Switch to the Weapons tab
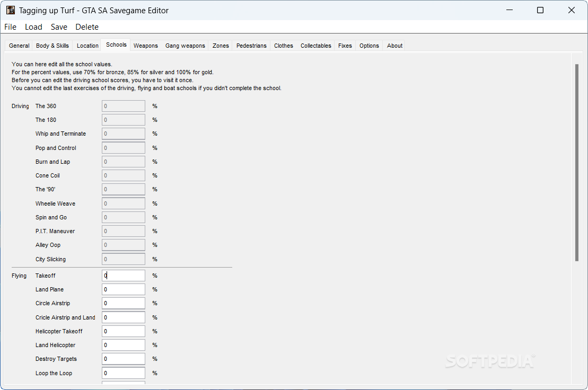The image size is (588, 390). [145, 46]
